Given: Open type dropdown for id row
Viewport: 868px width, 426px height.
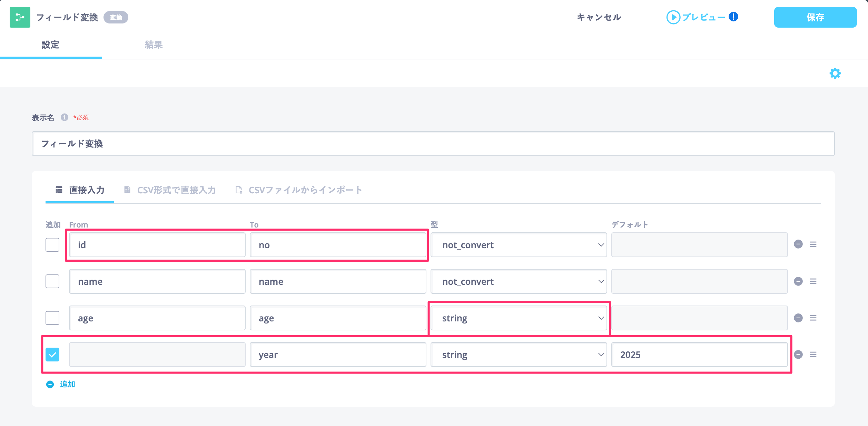Looking at the screenshot, I should coord(519,245).
